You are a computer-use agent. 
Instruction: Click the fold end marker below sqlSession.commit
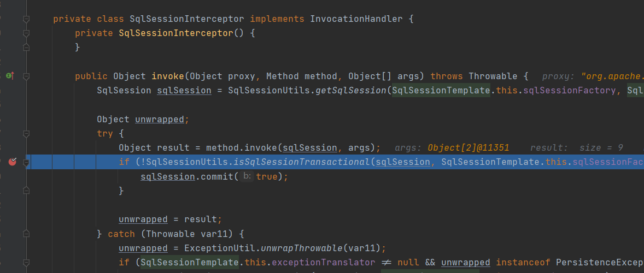pyautogui.click(x=26, y=191)
